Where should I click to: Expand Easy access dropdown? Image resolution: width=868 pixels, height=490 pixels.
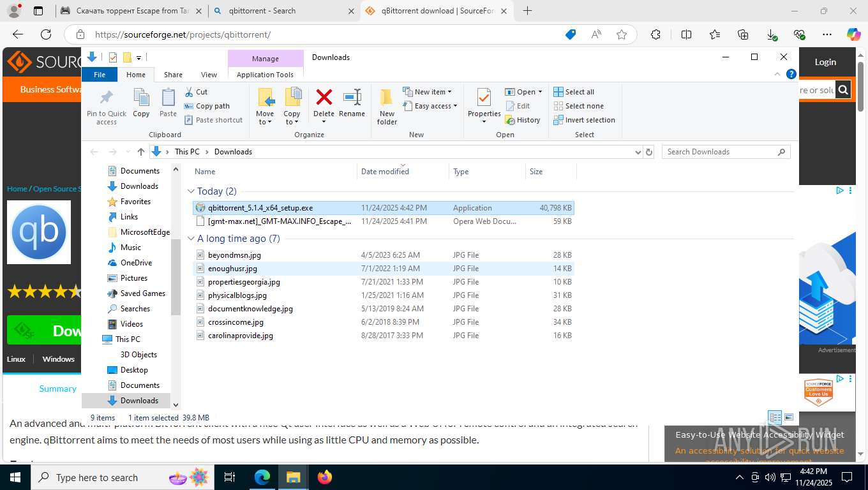pyautogui.click(x=430, y=106)
